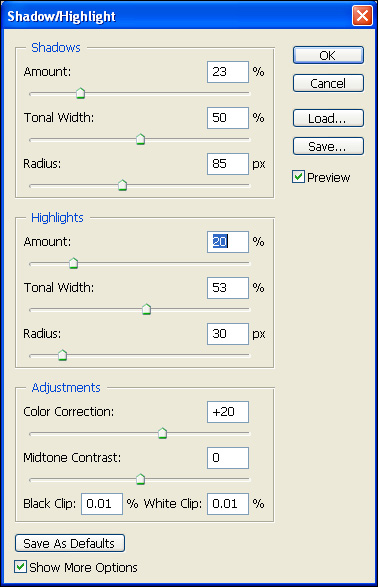
Task: Cancel the Shadow/Highlight dialog
Action: [328, 83]
